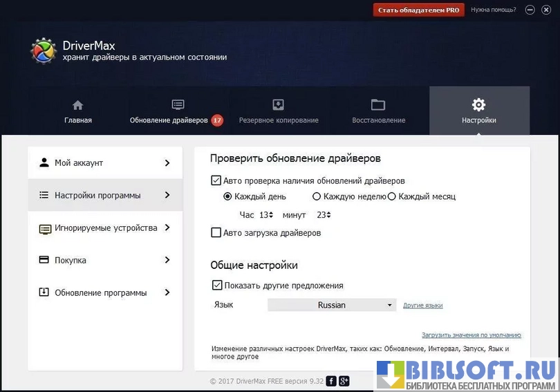Click the 'Загрузить значения по умолчанию' link
The height and width of the screenshot is (392, 560).
(471, 335)
